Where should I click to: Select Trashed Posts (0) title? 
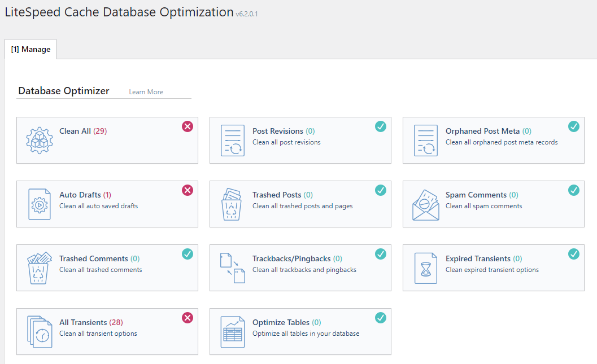[x=282, y=195]
